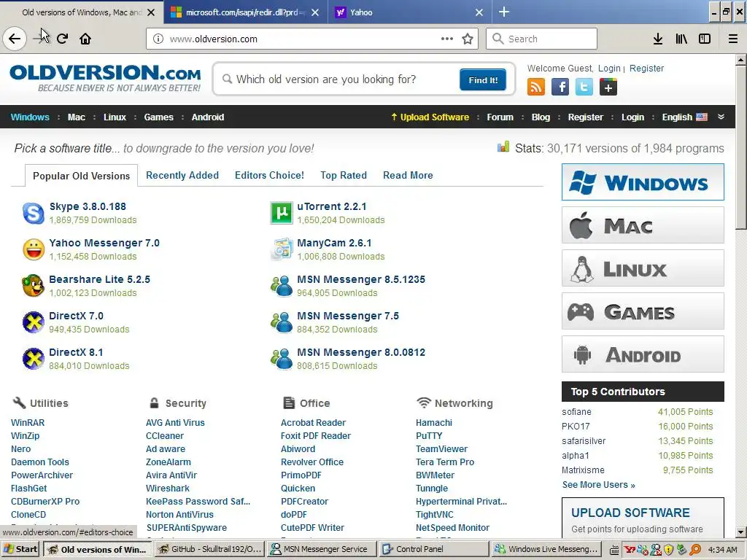The width and height of the screenshot is (747, 560).
Task: Click the Find It! button
Action: click(483, 79)
